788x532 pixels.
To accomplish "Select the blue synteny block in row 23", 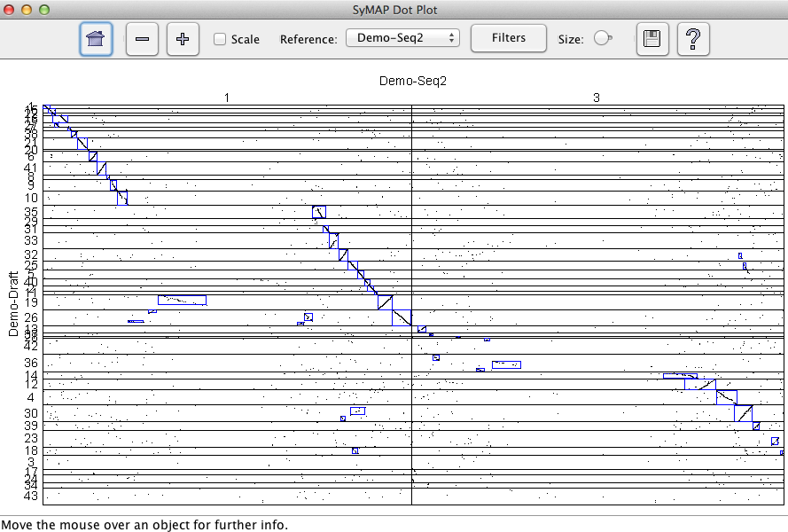I will 775,441.
